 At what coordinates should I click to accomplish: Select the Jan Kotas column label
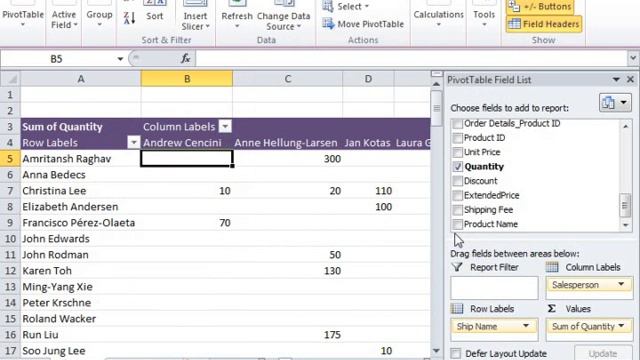pos(368,143)
